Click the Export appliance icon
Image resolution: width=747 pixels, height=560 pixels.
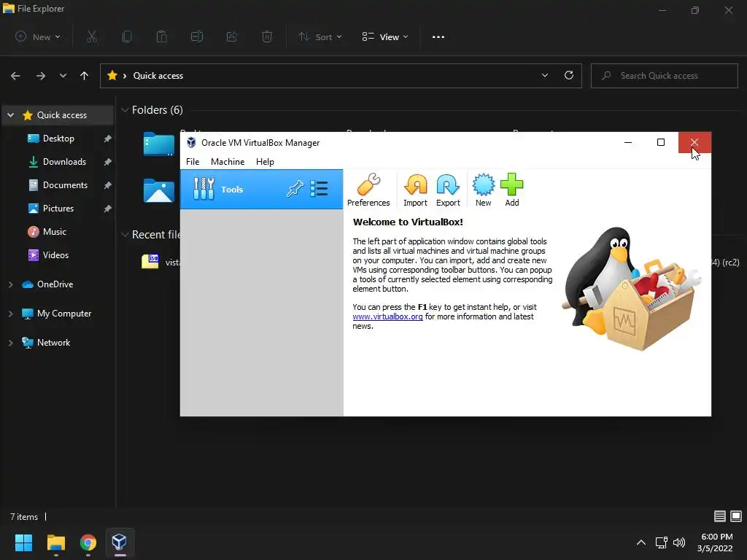pyautogui.click(x=448, y=190)
